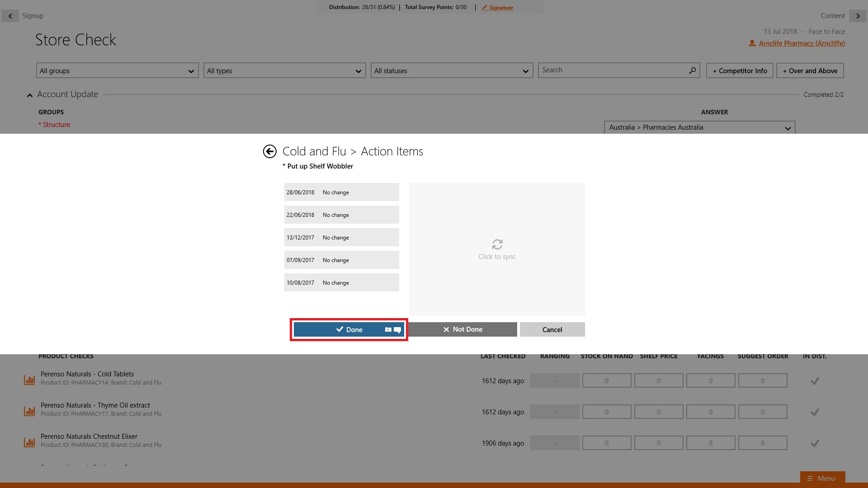The image size is (868, 488).
Task: Collapse the Account Update section
Action: pos(30,95)
